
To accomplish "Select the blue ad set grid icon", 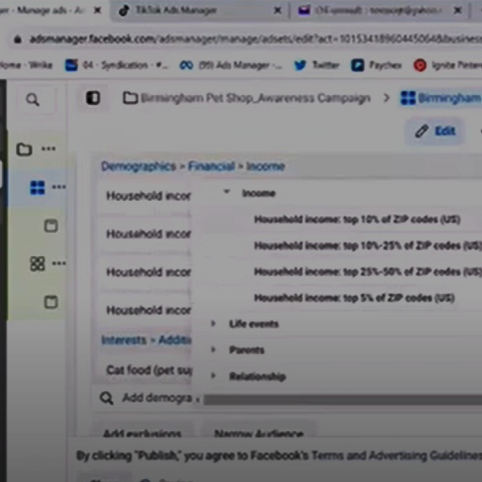I will [x=37, y=187].
